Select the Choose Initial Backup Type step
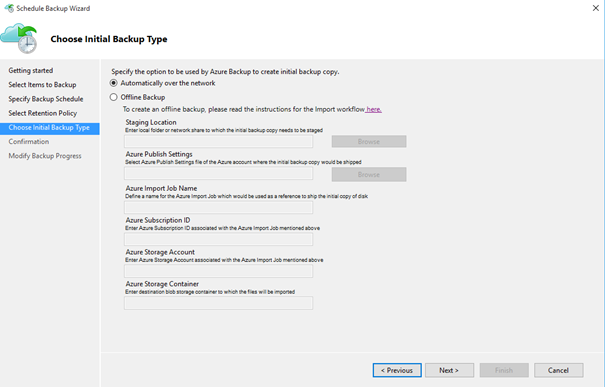Image resolution: width=605 pixels, height=387 pixels. click(50, 128)
